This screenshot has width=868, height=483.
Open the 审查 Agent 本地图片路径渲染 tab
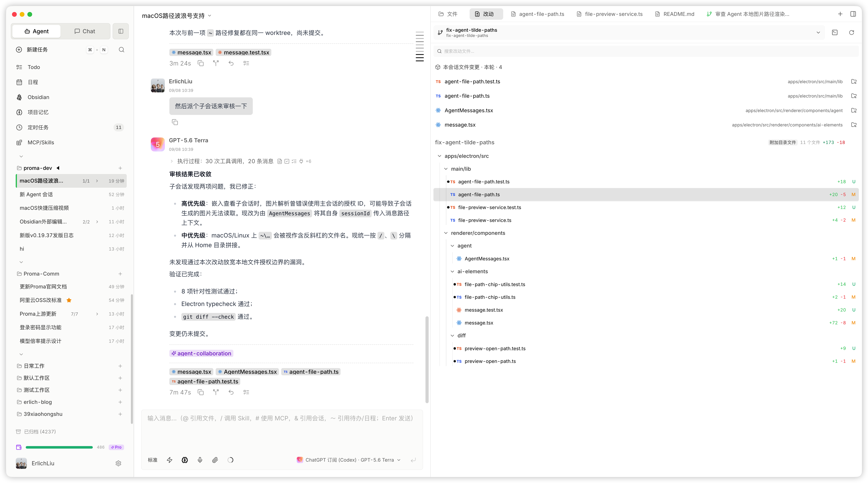coord(748,14)
